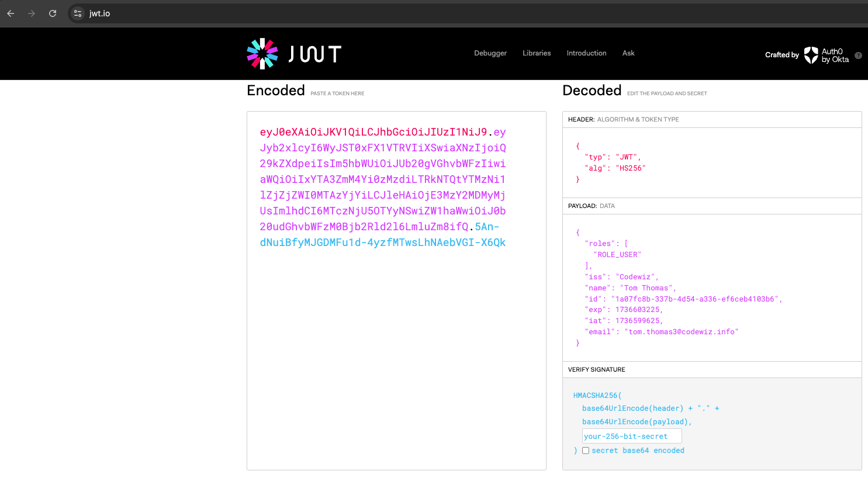Click the JWT starburst logo icon
The height and width of the screenshot is (478, 868).
(262, 54)
